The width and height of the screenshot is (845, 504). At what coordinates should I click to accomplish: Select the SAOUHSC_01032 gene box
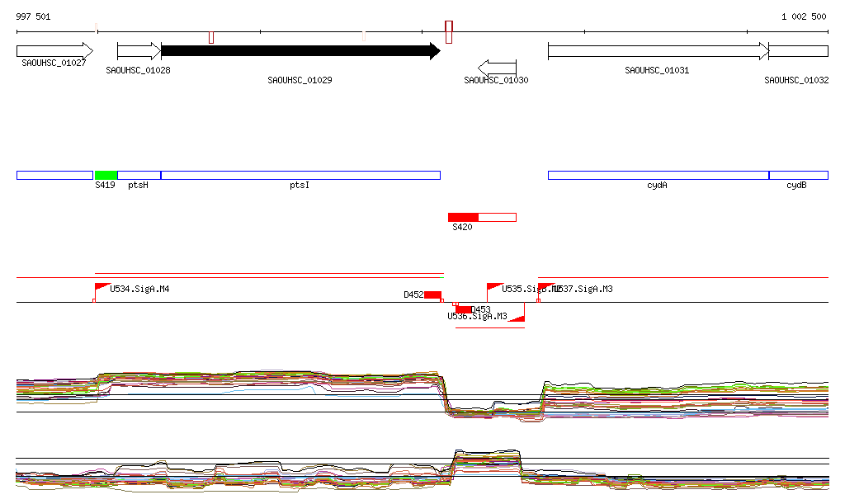799,51
